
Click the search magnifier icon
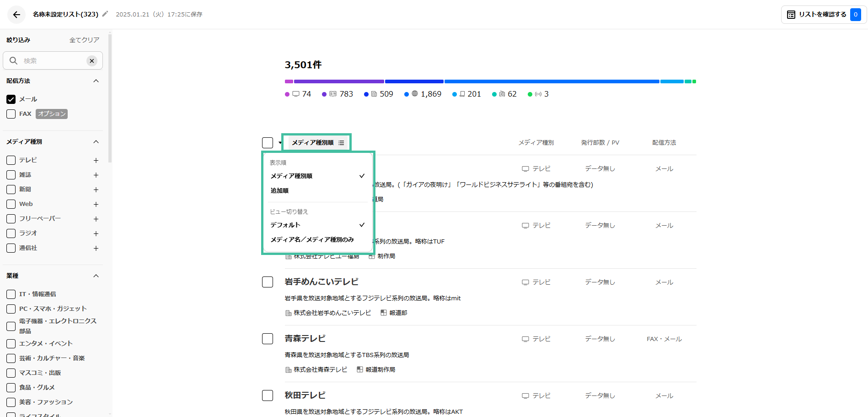coord(13,60)
